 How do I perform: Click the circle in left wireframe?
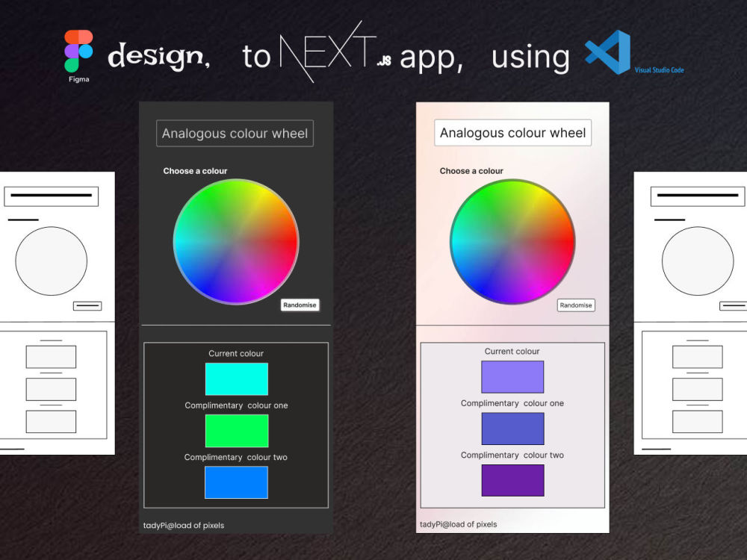pos(52,261)
